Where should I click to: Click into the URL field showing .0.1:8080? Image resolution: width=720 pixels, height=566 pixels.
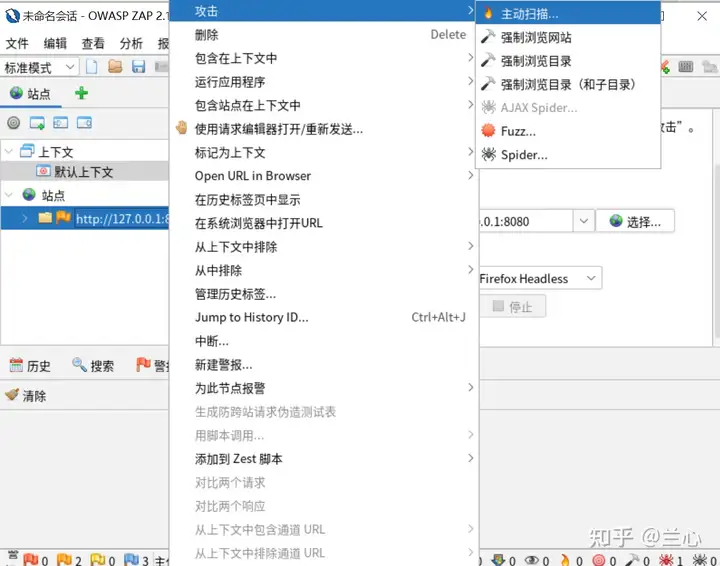point(526,221)
